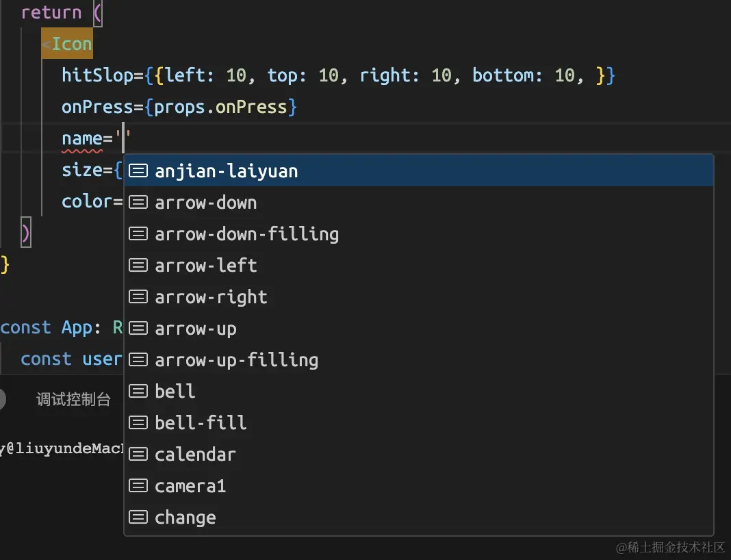Click the icon next to arrow-up-filling
This screenshot has width=731, height=560.
coord(138,360)
